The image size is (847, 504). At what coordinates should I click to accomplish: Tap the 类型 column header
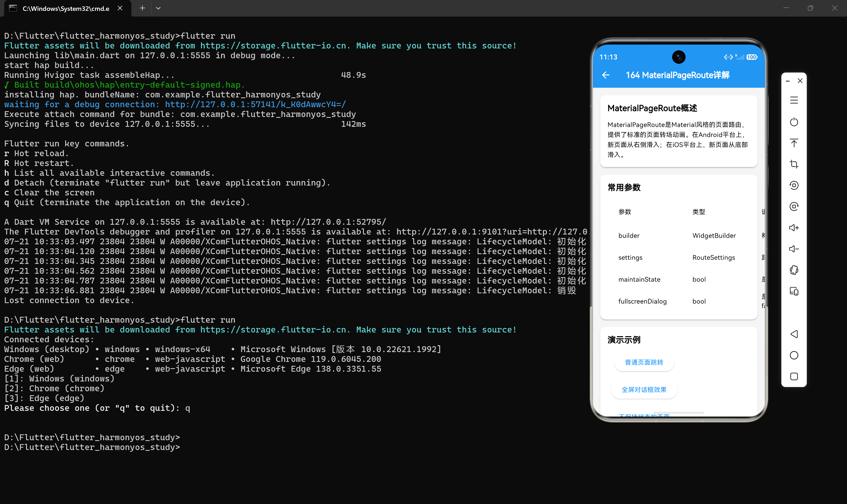[699, 212]
